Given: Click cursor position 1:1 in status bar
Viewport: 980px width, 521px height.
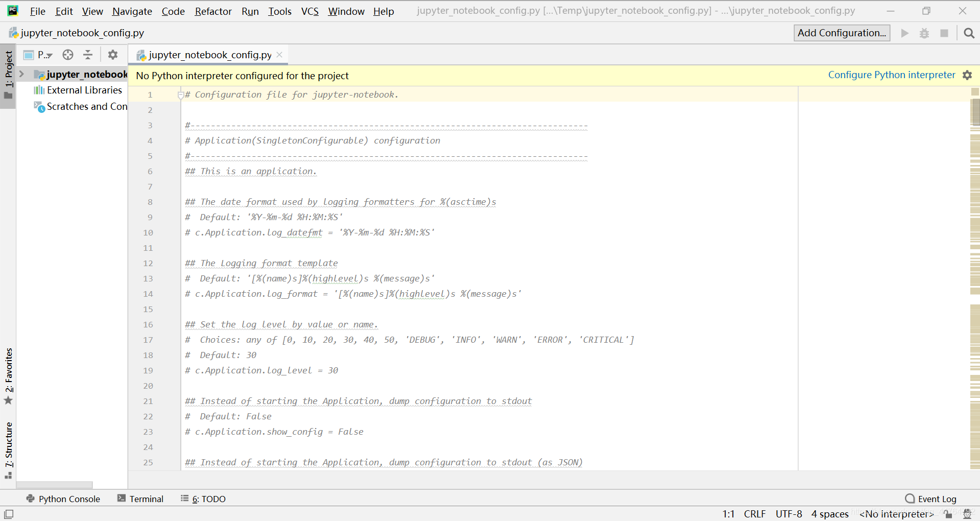Looking at the screenshot, I should click(x=728, y=514).
